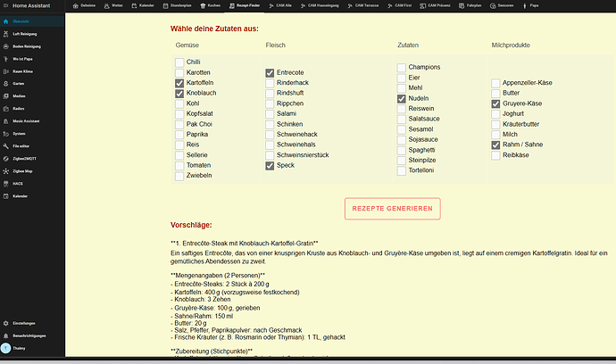616x364 pixels.
Task: Switch to the Wetter tab
Action: (113, 6)
